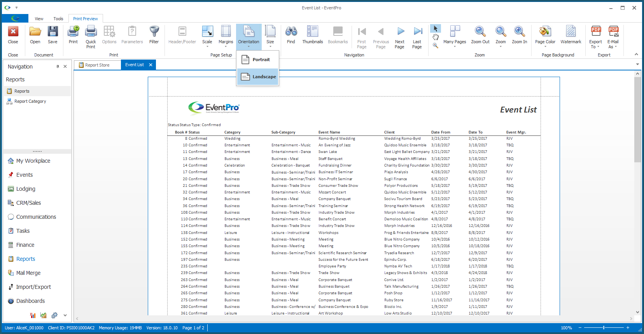This screenshot has width=644, height=334.
Task: Open a document with the Open folder icon
Action: [35, 35]
